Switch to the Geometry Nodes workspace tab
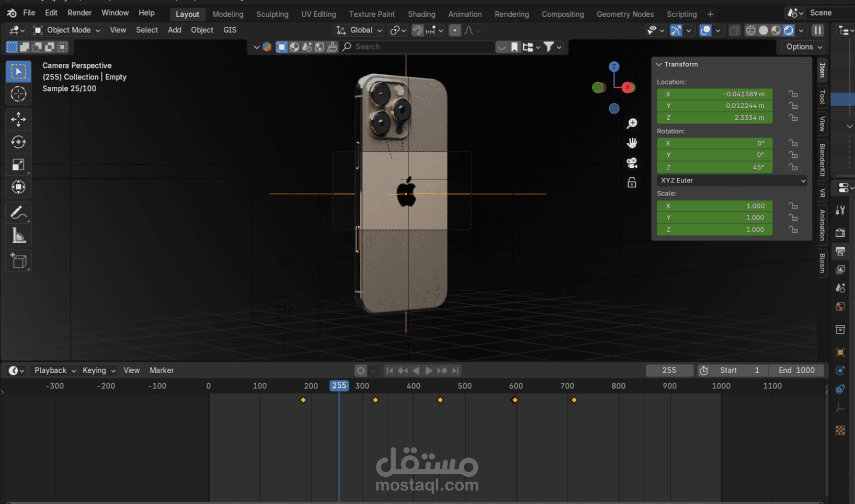Image resolution: width=855 pixels, height=504 pixels. pyautogui.click(x=625, y=14)
